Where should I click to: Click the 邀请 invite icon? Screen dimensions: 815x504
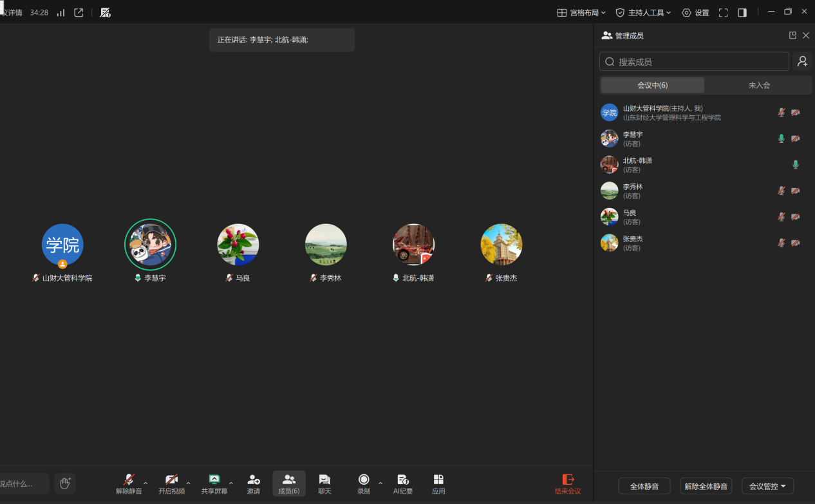coord(254,484)
